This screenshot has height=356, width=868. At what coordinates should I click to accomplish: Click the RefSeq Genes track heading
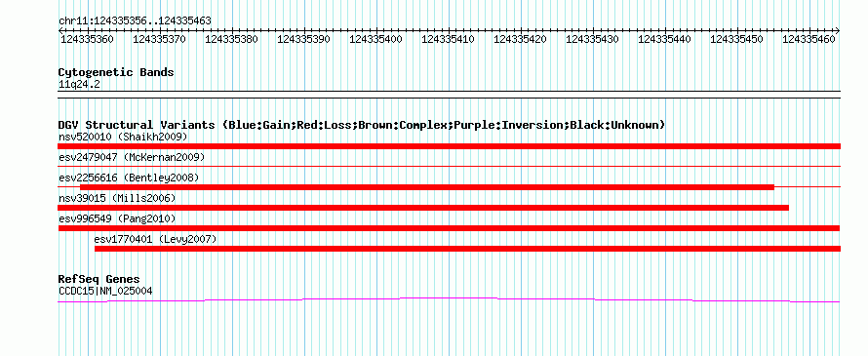tap(99, 279)
